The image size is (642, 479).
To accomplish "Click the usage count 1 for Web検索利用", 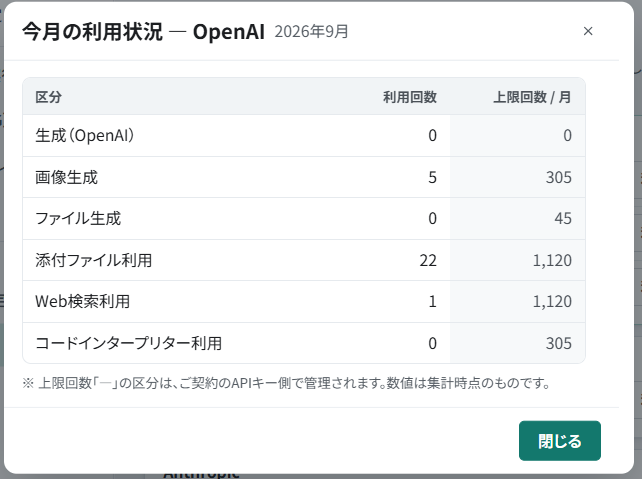I will click(x=432, y=302).
